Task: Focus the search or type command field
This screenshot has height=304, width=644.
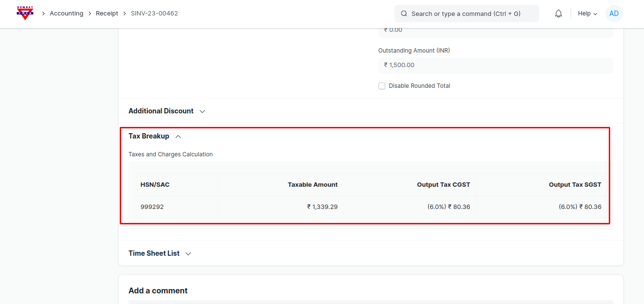Action: click(x=473, y=14)
